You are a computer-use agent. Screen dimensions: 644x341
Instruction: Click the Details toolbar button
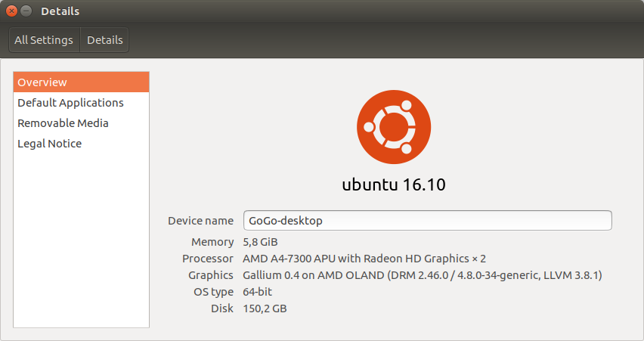105,40
